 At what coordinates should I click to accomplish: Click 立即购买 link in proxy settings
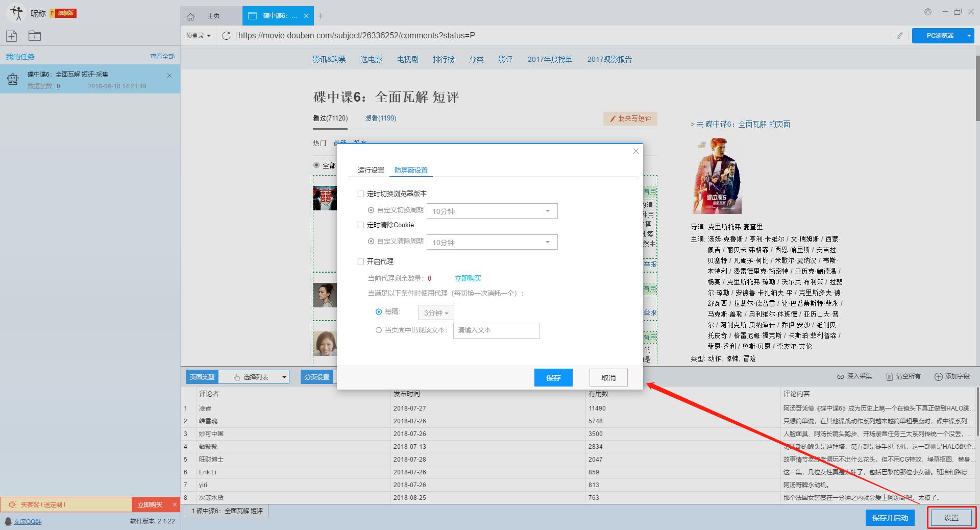(468, 278)
